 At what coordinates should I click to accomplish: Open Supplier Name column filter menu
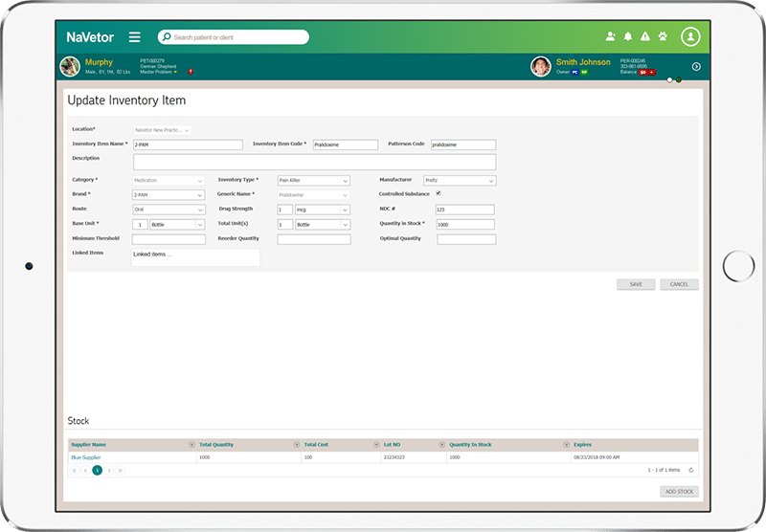(191, 445)
